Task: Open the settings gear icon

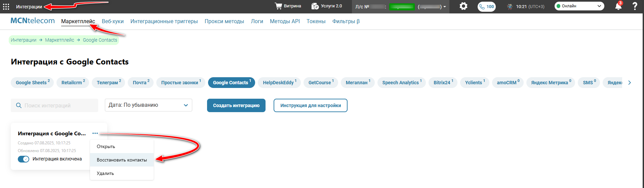Action: point(464,6)
